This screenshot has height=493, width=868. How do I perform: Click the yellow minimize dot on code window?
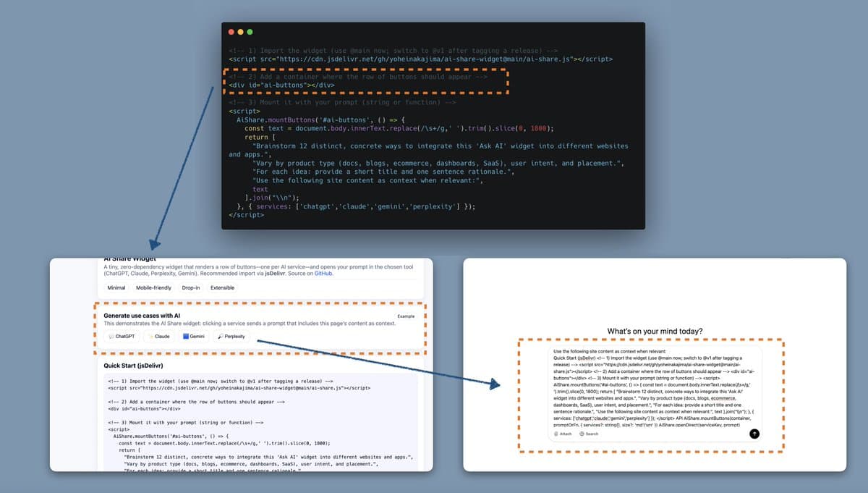pos(241,32)
